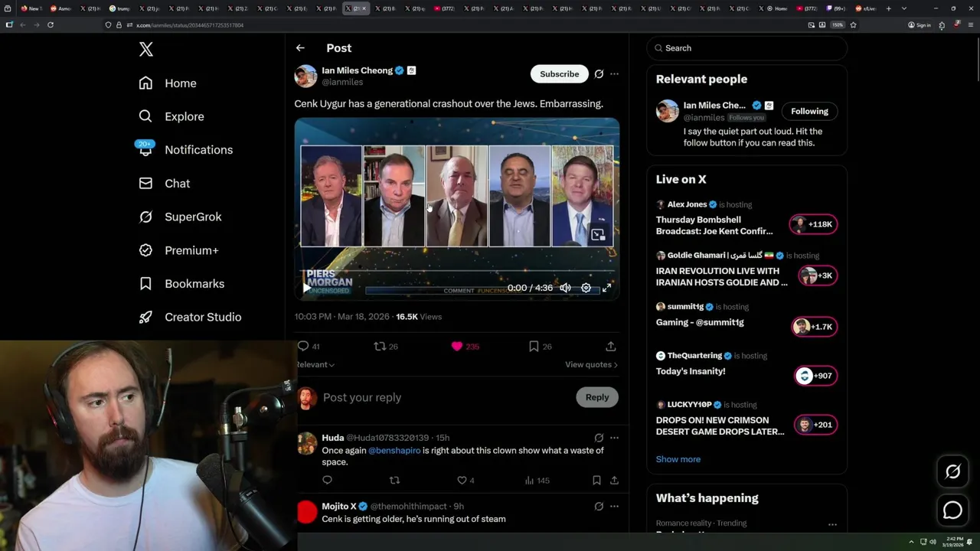Open Grok icon on Mojito X comment
The image size is (980, 551).
pyautogui.click(x=599, y=507)
